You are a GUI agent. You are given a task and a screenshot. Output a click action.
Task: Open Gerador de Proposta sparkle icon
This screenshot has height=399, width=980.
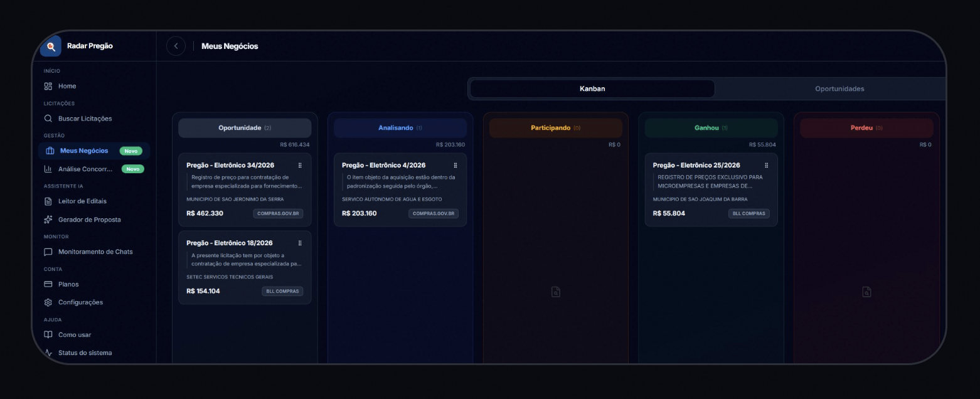(48, 220)
